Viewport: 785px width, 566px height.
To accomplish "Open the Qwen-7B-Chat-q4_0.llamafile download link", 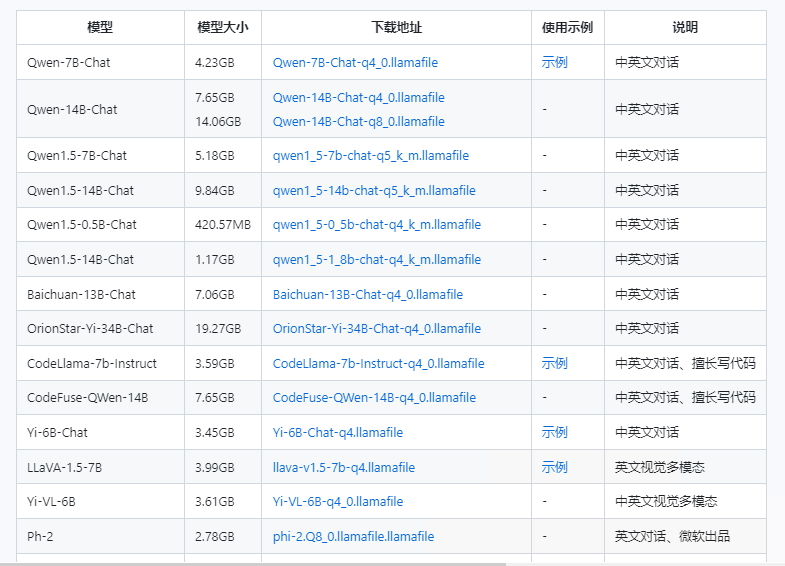I will (x=355, y=63).
